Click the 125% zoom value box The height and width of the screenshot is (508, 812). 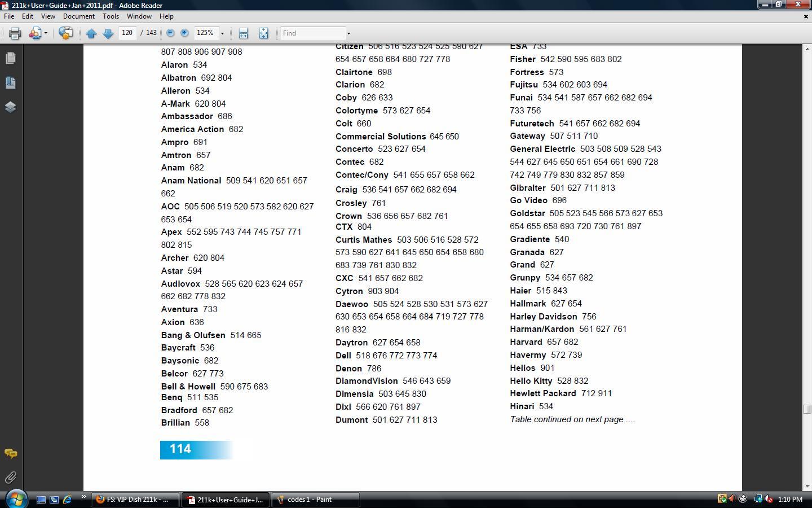(206, 33)
